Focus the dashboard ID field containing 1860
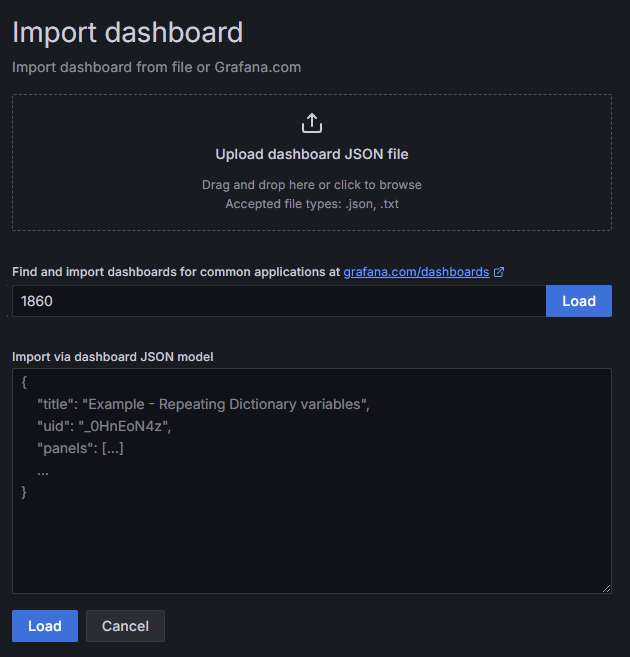 279,301
